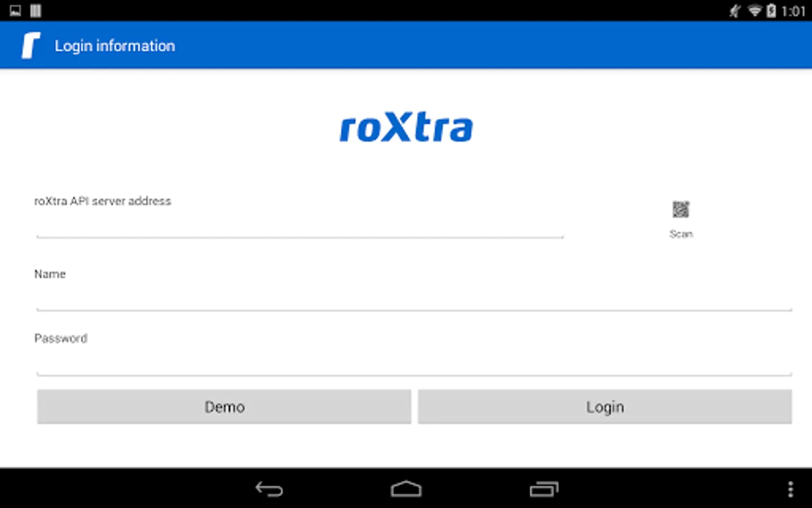Viewport: 812px width, 508px height.
Task: Tap the Android home navigation button
Action: point(406,489)
